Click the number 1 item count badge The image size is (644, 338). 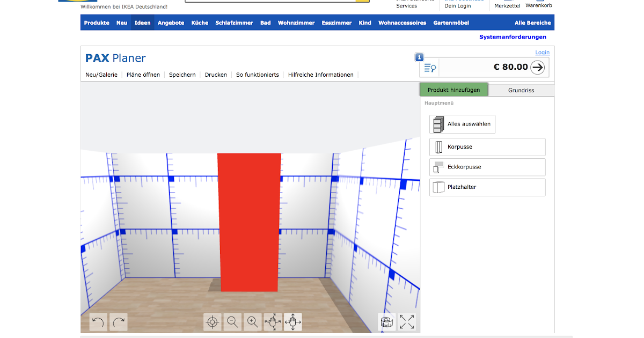[419, 57]
